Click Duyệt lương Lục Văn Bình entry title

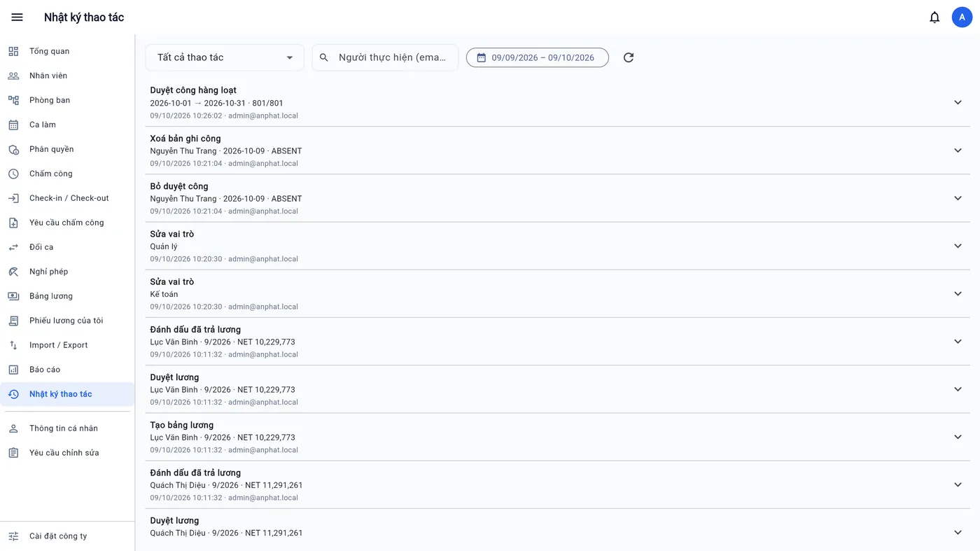(174, 377)
